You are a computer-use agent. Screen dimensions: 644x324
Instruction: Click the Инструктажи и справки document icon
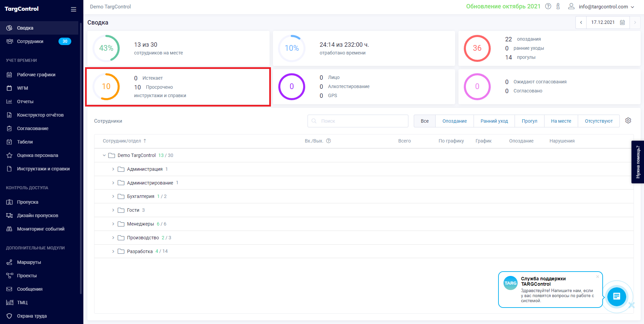(x=9, y=169)
